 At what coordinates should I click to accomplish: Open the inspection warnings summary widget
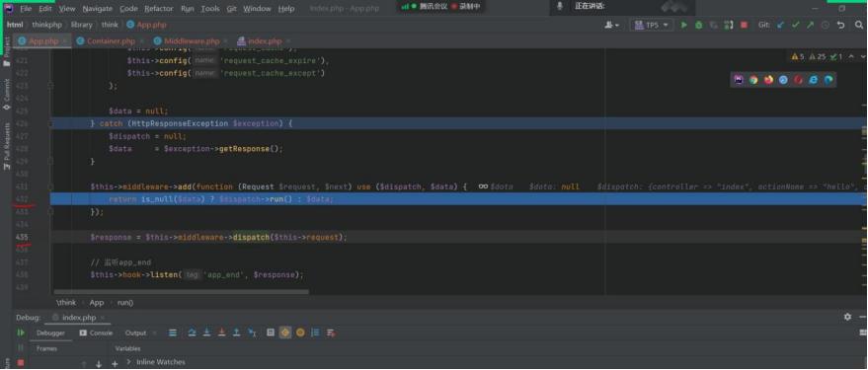(817, 56)
